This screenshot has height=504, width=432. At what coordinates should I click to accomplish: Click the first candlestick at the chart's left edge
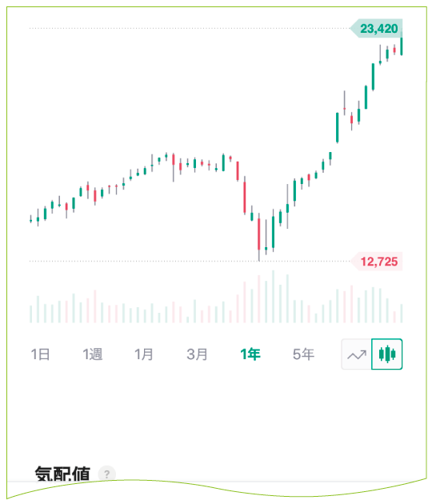31,219
